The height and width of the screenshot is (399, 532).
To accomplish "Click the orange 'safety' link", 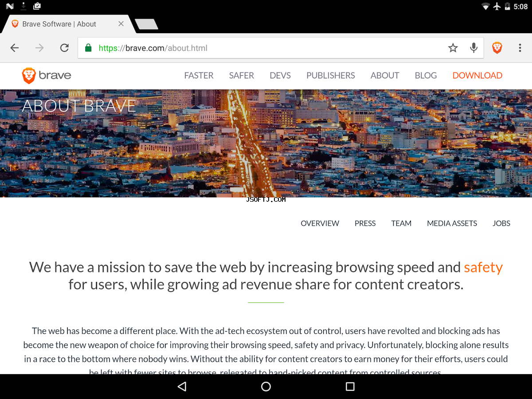I will (x=483, y=267).
